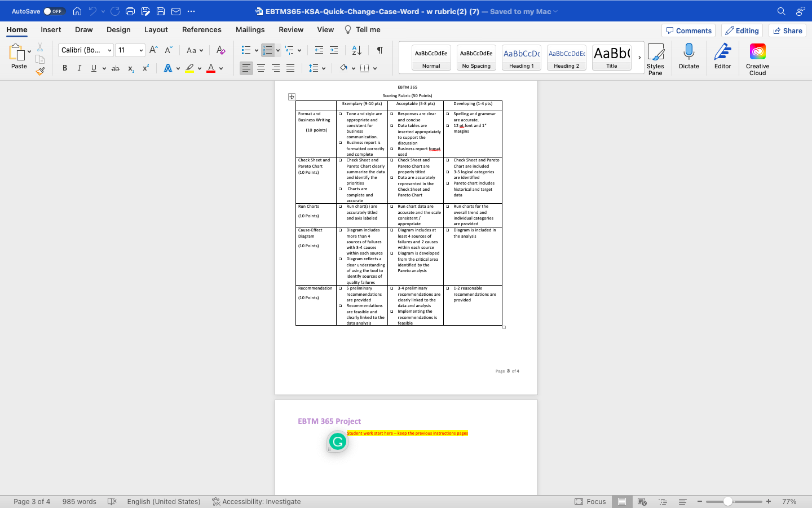Clear all formatting with the eraser icon
812x508 pixels.
pos(221,50)
